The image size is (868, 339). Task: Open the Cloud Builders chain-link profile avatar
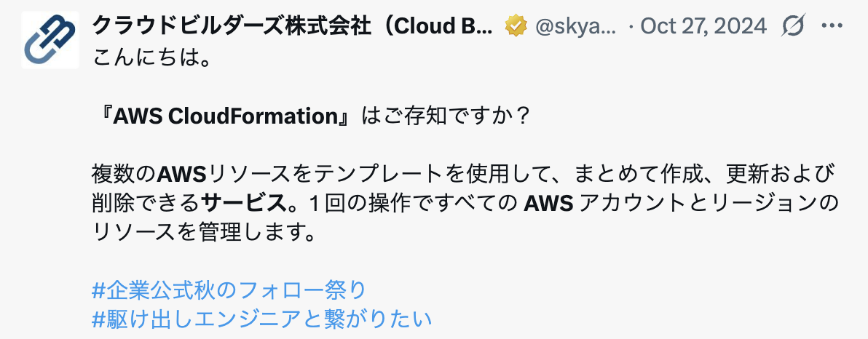tap(50, 40)
